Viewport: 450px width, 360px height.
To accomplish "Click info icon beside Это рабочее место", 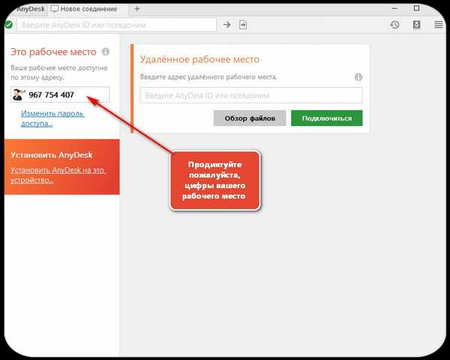I will [106, 52].
